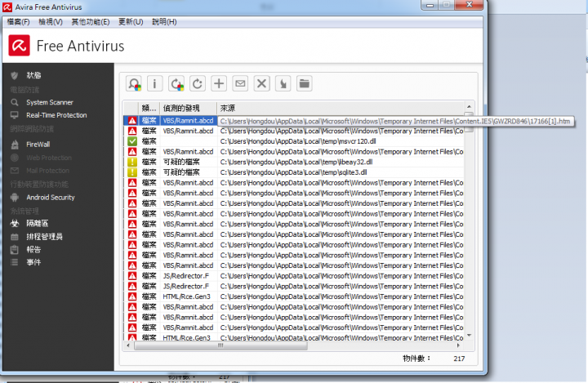Open the 其他功能(E) menu
588x383 pixels.
[x=91, y=22]
